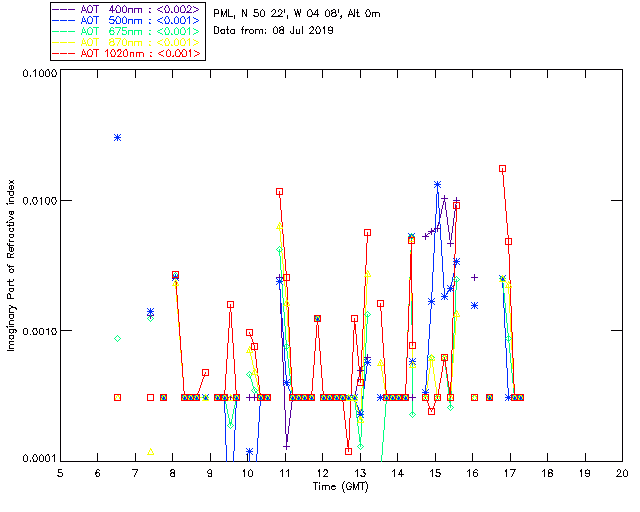Click the yellow triangle at bottom near 7.5 GMT
Image resolution: width=640 pixels, height=512 pixels.
[x=150, y=452]
